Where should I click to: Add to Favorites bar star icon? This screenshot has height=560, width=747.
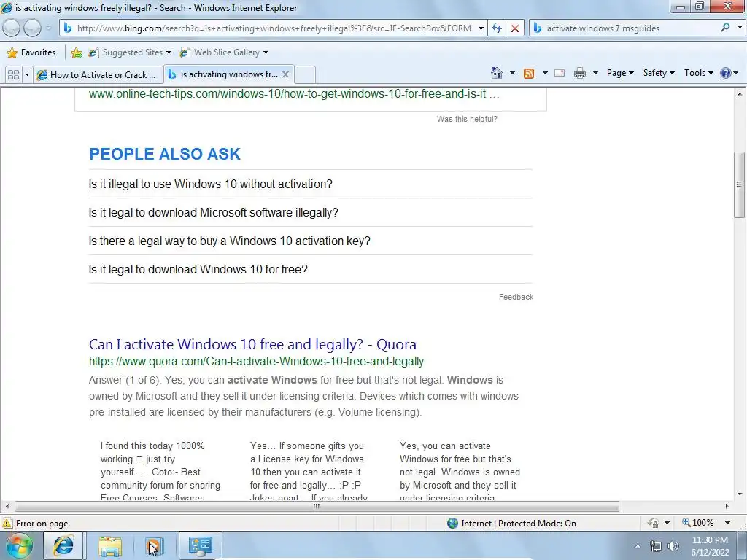(x=76, y=52)
